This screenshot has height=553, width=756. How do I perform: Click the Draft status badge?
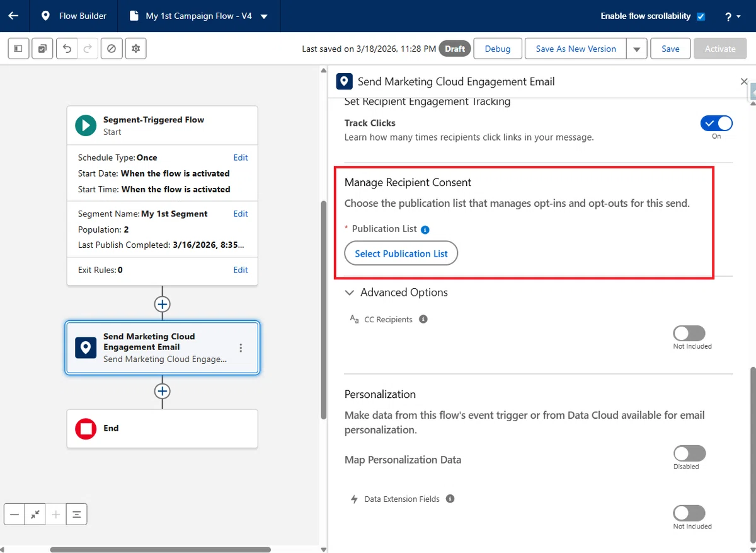[x=455, y=49]
